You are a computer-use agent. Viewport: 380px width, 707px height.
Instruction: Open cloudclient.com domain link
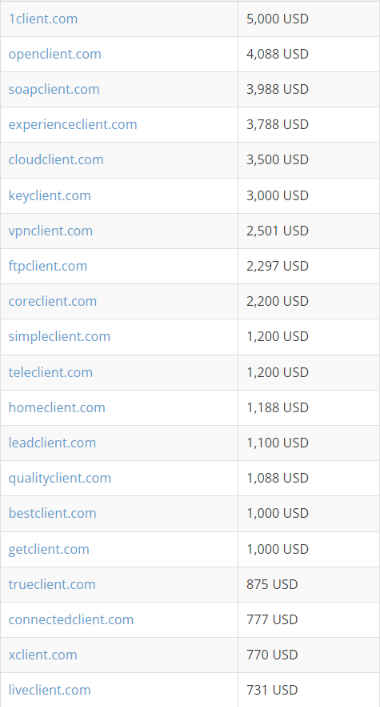[x=56, y=160]
